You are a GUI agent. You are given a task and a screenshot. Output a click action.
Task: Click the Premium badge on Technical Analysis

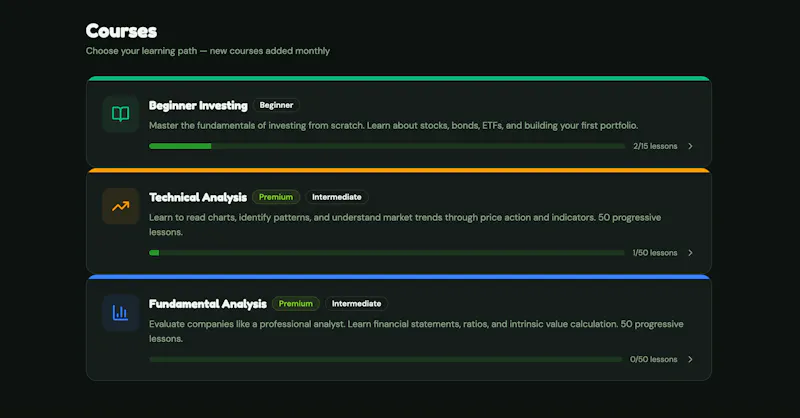click(x=276, y=197)
